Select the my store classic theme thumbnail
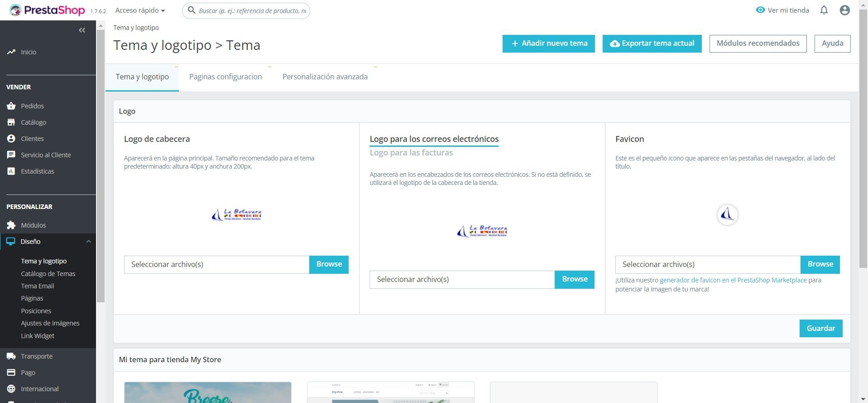 [391, 393]
